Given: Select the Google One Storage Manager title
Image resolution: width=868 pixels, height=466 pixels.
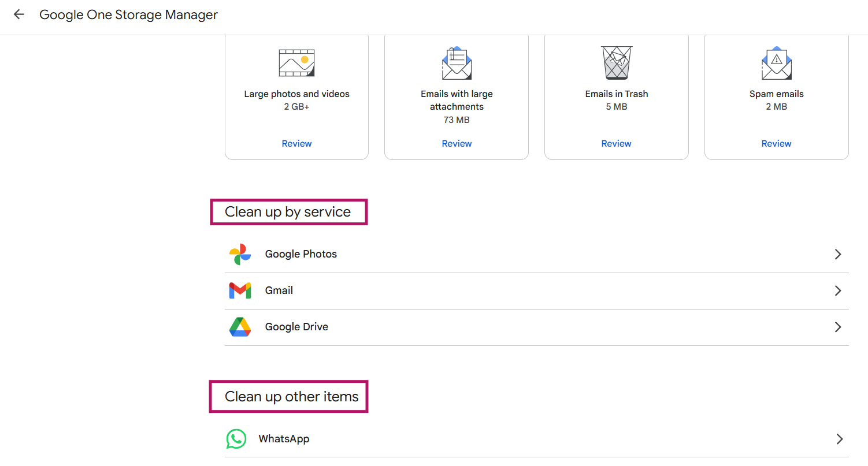Looking at the screenshot, I should pyautogui.click(x=128, y=14).
